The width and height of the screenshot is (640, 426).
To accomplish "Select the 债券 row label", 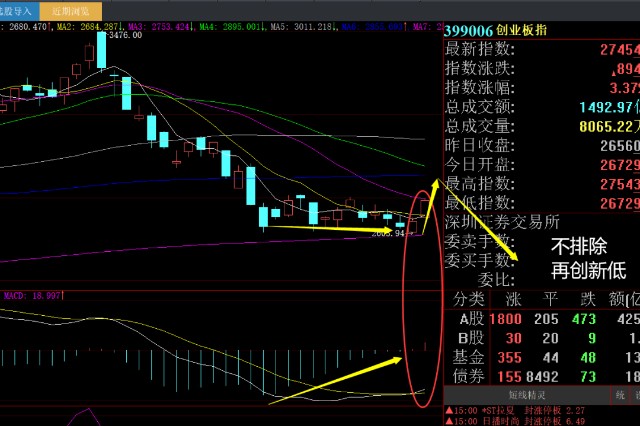I will 468,377.
